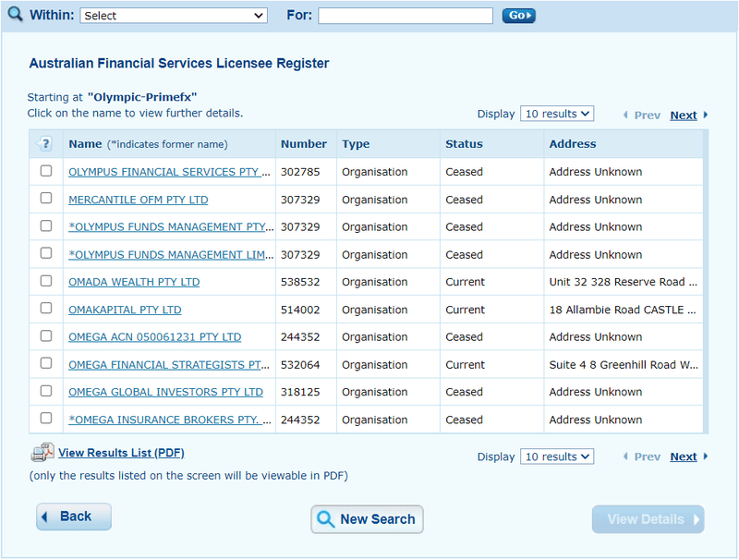Click Ceased status of Omega Global Investors row
739x560 pixels.
click(x=465, y=392)
